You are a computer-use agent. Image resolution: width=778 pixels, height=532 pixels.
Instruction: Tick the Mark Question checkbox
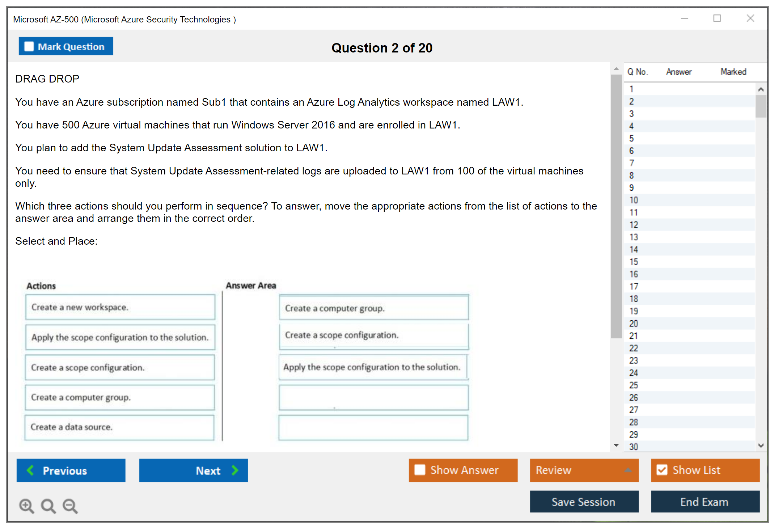(x=29, y=46)
